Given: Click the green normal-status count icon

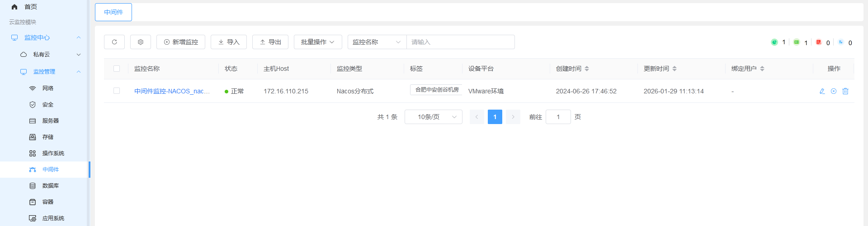Looking at the screenshot, I should coord(797,42).
